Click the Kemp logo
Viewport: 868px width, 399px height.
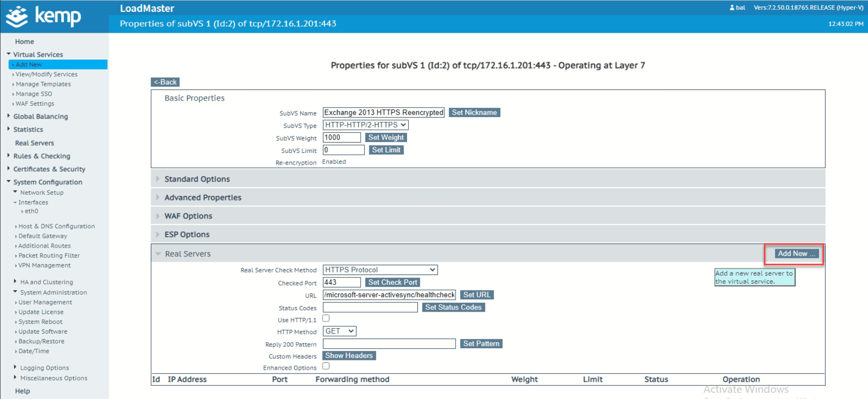tap(43, 16)
